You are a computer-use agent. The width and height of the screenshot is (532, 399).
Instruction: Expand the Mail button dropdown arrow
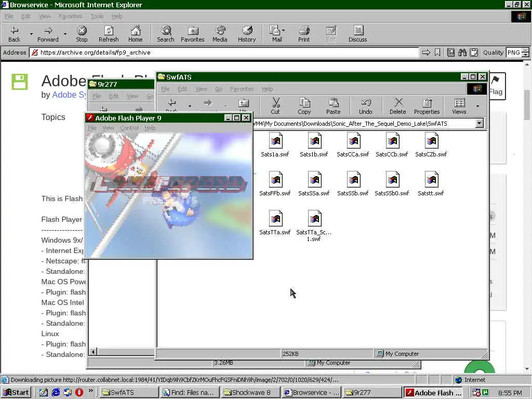[284, 30]
